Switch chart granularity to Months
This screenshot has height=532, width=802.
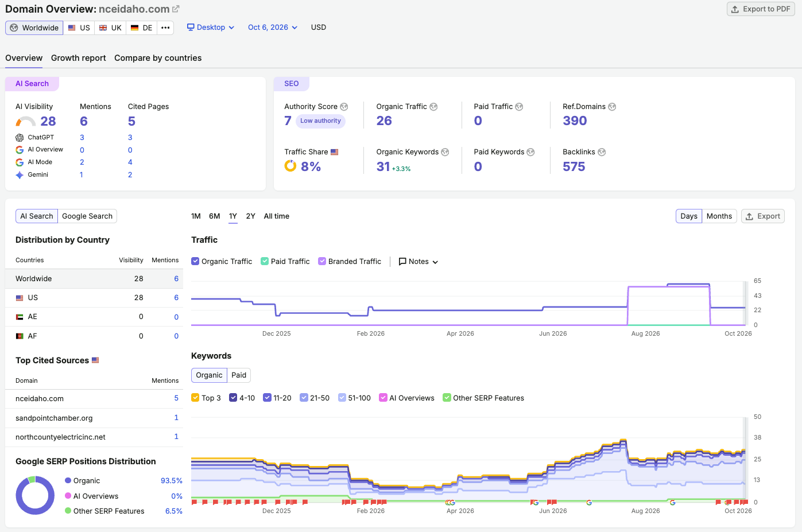pyautogui.click(x=719, y=216)
